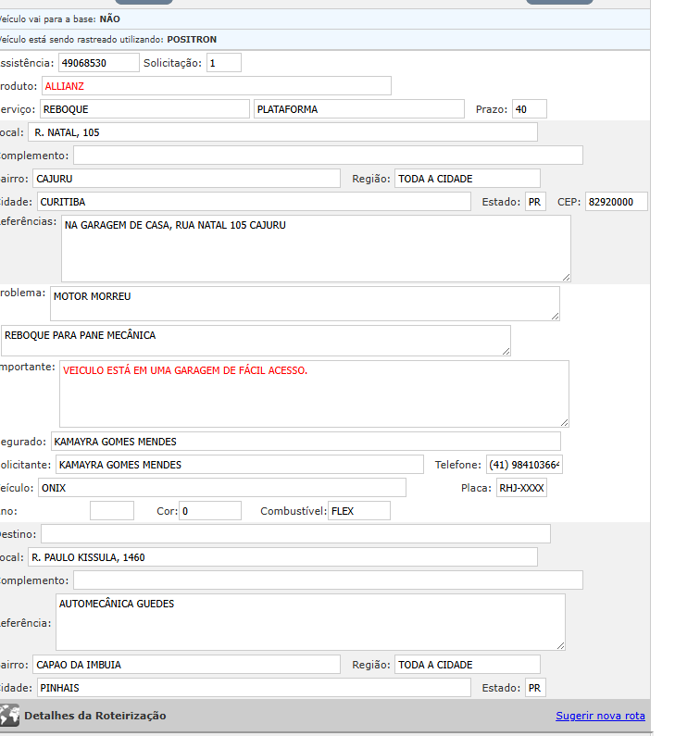Click the Detalhes da Roteirização heading
The image size is (700, 736).
[94, 716]
